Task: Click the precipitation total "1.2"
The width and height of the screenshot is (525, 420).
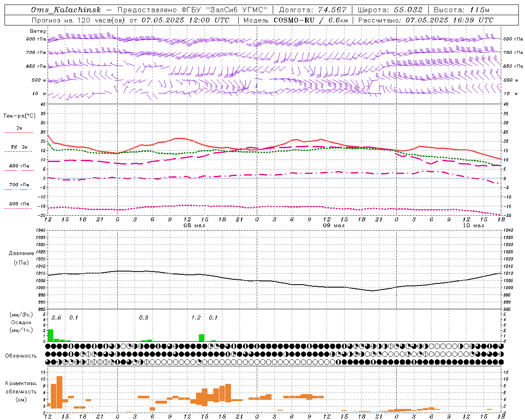Action: tap(196, 317)
